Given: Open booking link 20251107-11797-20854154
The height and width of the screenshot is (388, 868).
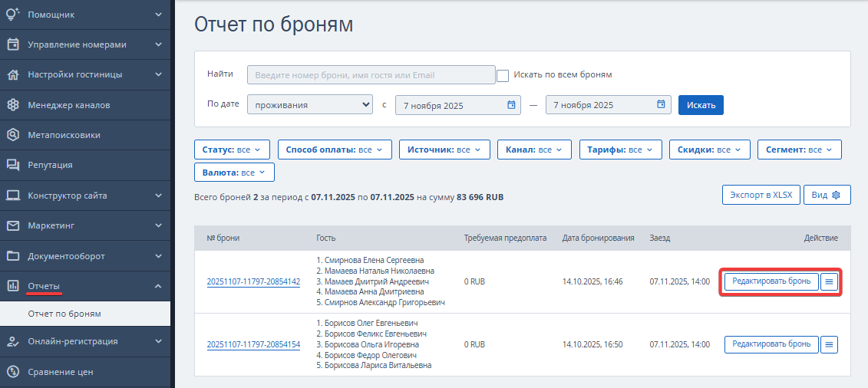Looking at the screenshot, I should [x=253, y=344].
